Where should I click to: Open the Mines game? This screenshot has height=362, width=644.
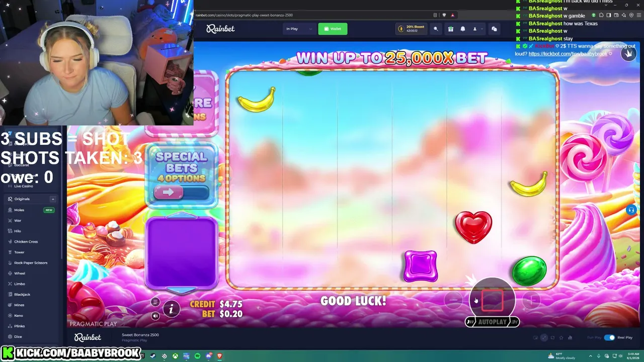19,305
